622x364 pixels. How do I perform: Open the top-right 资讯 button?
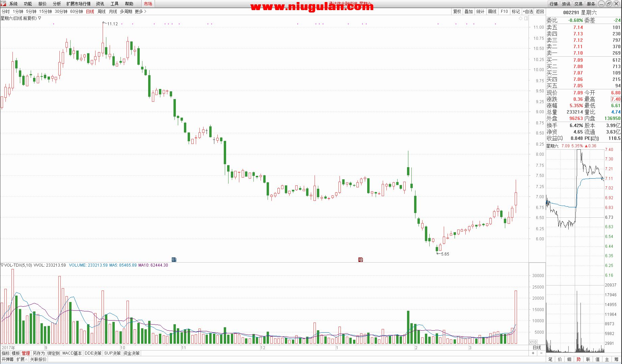pyautogui.click(x=566, y=4)
